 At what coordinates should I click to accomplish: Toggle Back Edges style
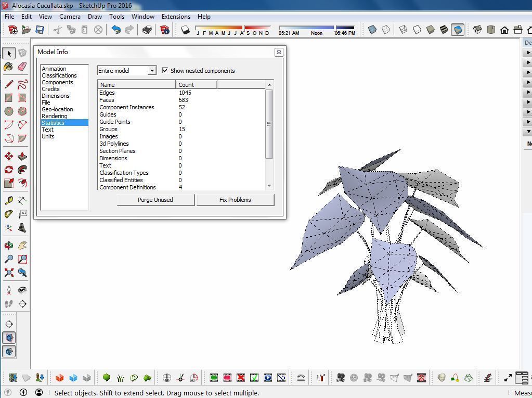click(386, 30)
